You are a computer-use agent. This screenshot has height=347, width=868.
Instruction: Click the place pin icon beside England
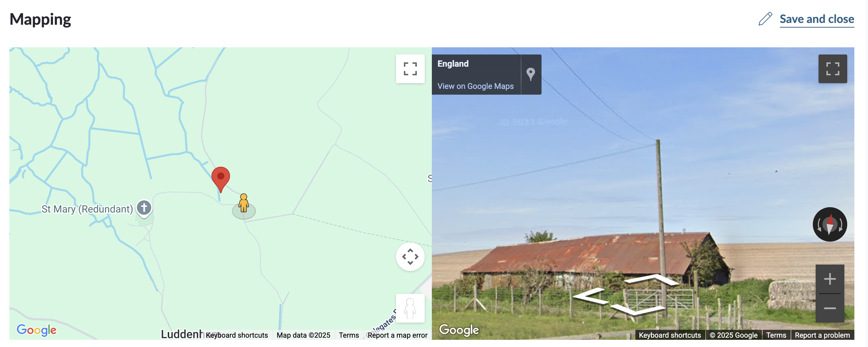point(531,75)
